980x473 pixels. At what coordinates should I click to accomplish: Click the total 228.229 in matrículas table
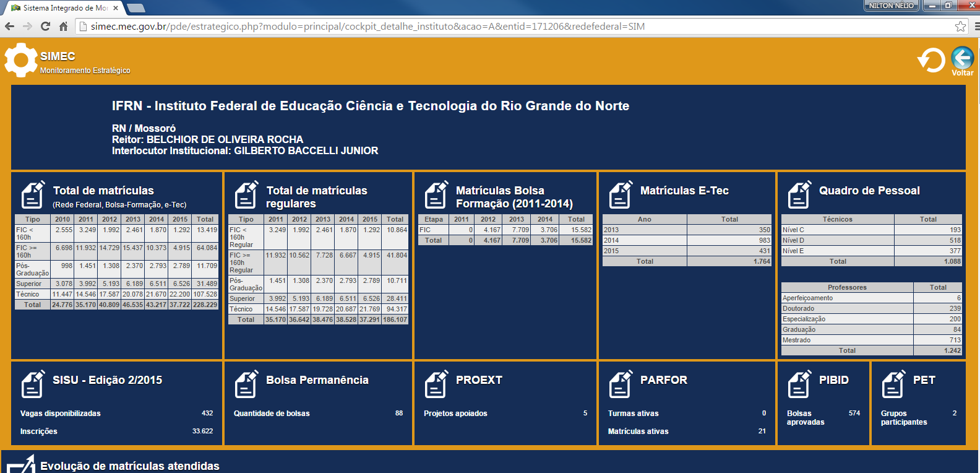click(x=205, y=305)
